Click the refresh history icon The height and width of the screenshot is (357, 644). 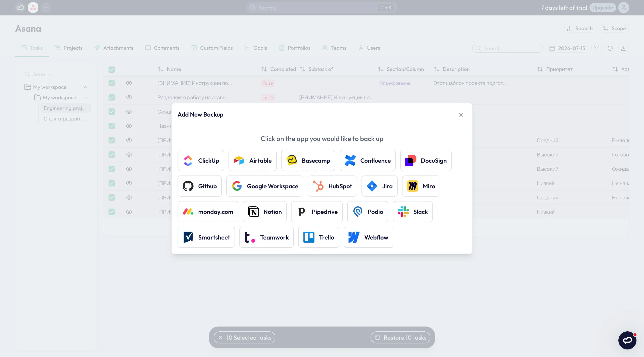pyautogui.click(x=610, y=48)
